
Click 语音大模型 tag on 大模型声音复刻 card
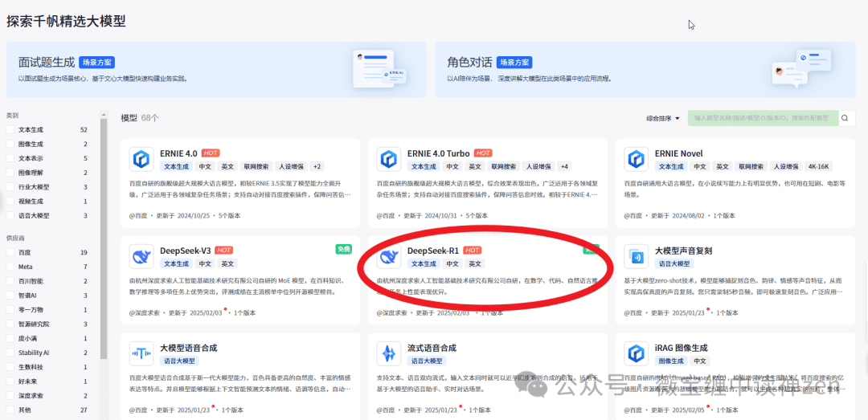point(673,264)
